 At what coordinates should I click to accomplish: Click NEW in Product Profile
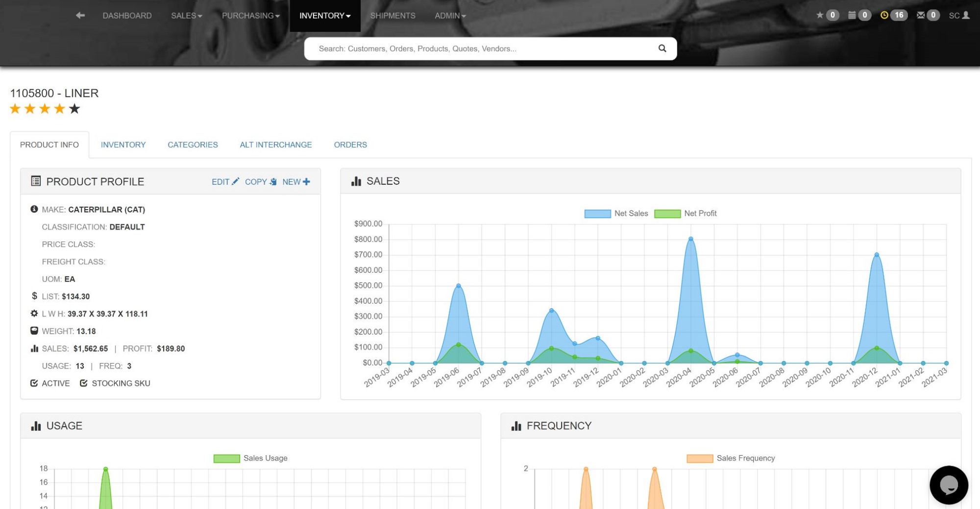296,182
